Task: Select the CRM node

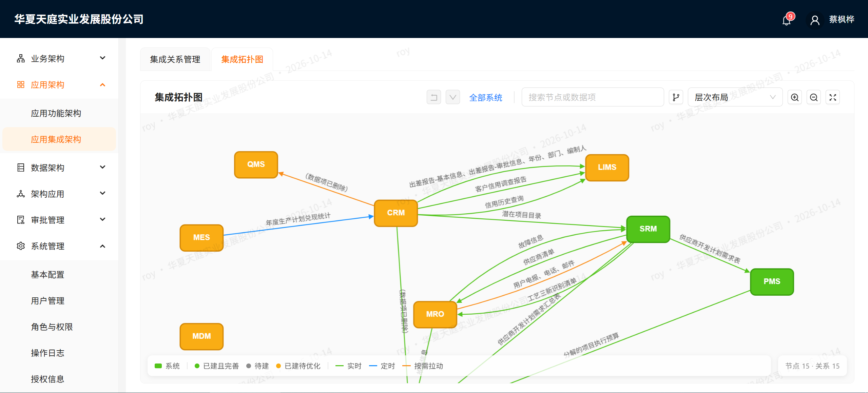Action: tap(396, 213)
